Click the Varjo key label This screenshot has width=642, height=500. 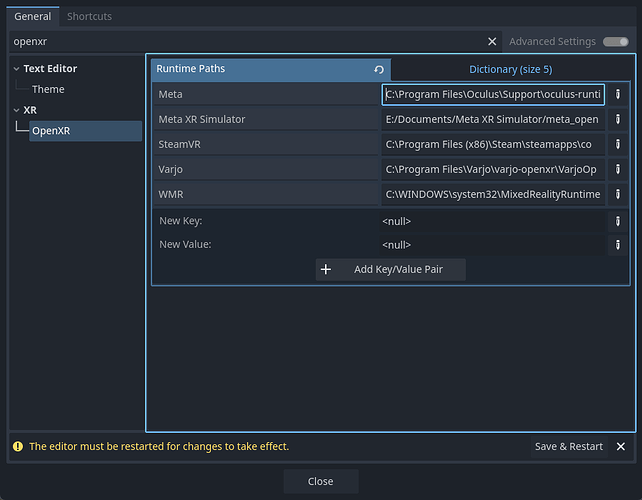pos(170,170)
